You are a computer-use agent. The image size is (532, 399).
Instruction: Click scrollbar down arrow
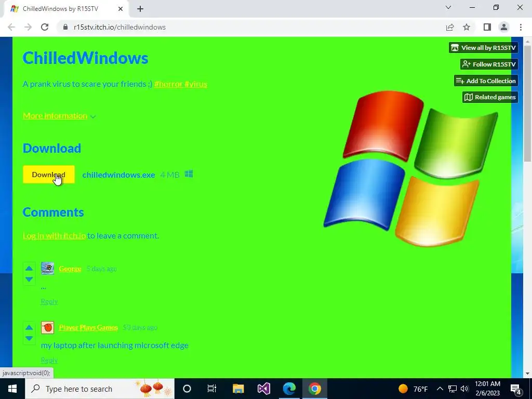527,374
